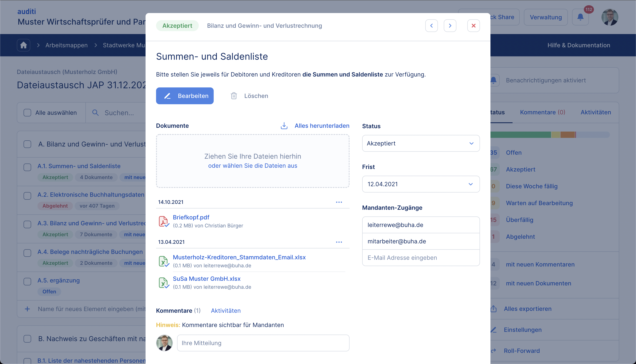Expand the Frist date dropdown 12.04.2021
The image size is (636, 364).
tap(421, 184)
